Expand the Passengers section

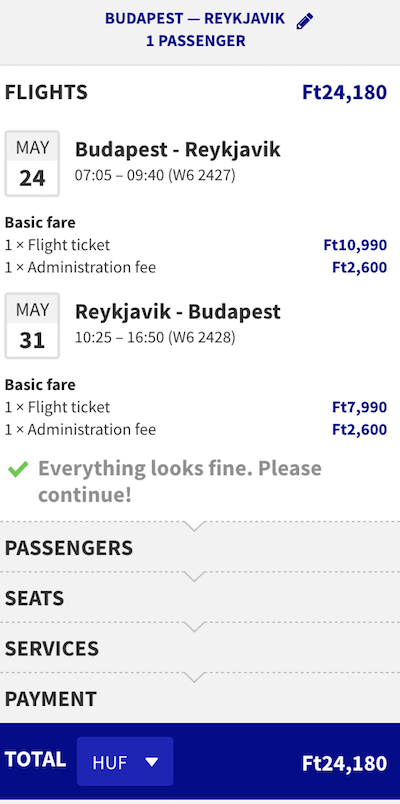(x=200, y=547)
